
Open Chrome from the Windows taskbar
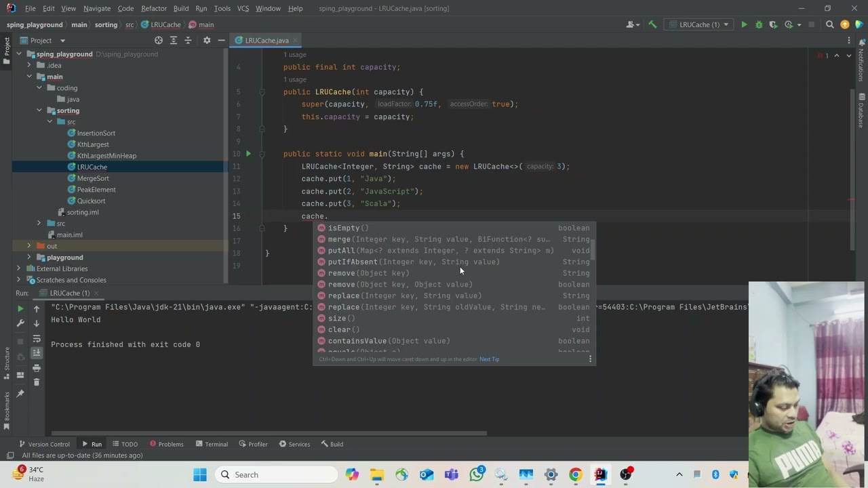[575, 474]
